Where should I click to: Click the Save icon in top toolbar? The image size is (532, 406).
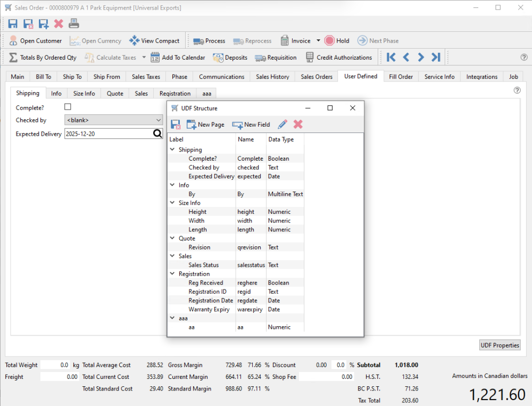[13, 24]
